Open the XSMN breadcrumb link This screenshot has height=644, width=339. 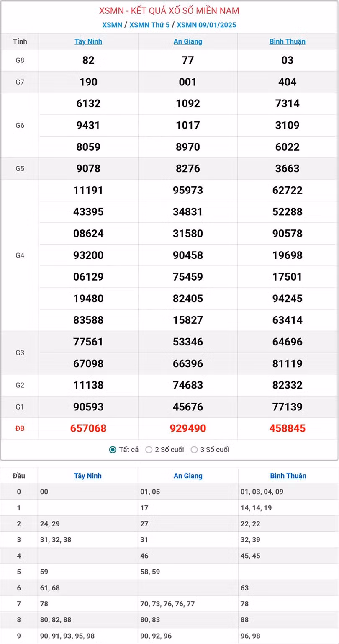point(112,25)
